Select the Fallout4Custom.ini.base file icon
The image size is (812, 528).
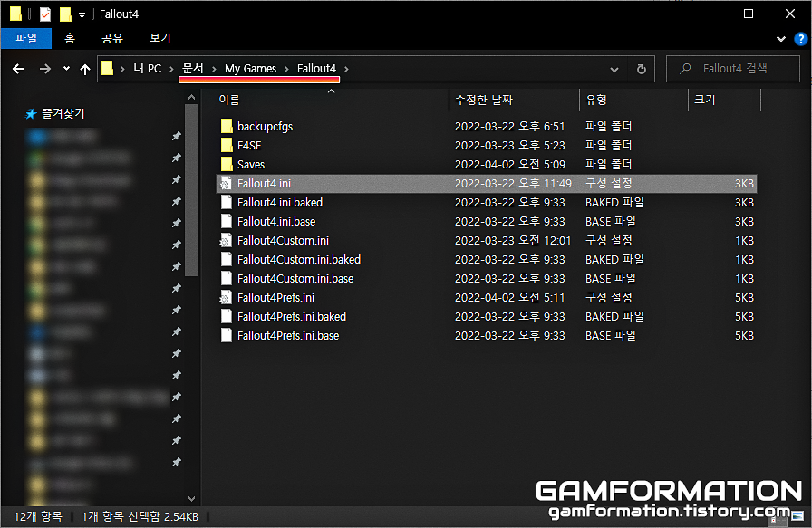click(226, 279)
